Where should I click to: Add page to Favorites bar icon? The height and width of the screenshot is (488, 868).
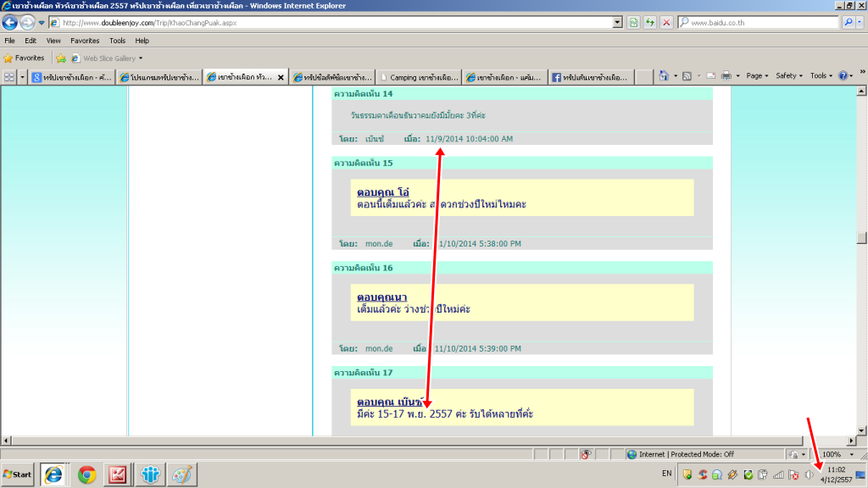61,58
